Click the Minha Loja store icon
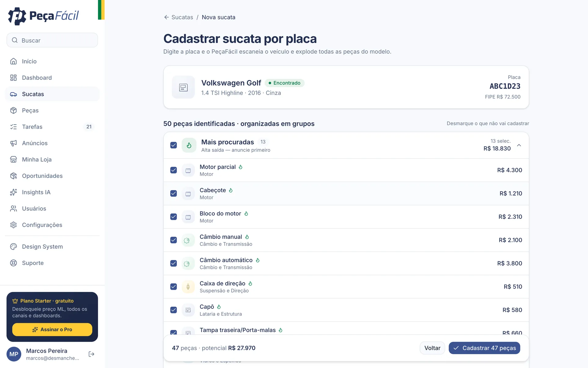 coord(13,159)
